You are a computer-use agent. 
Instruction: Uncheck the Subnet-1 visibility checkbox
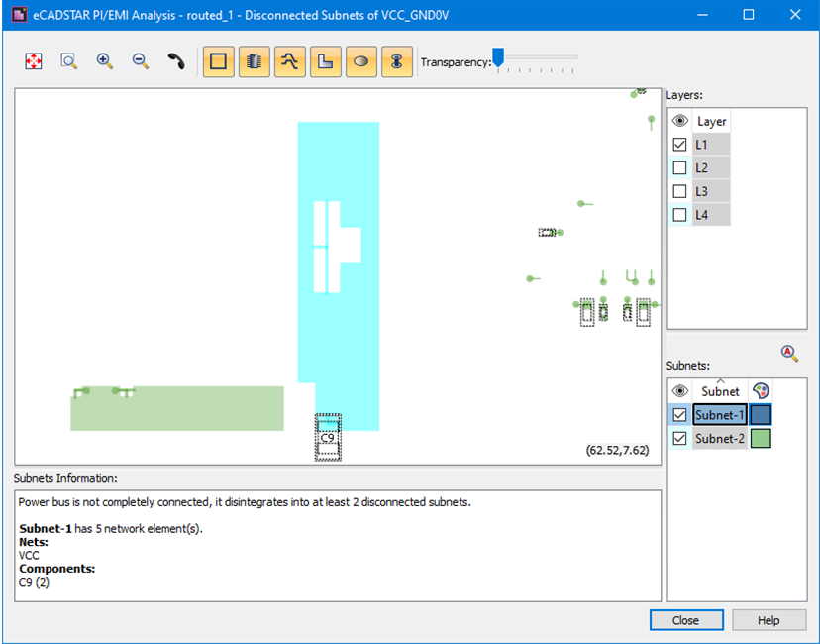coord(679,415)
